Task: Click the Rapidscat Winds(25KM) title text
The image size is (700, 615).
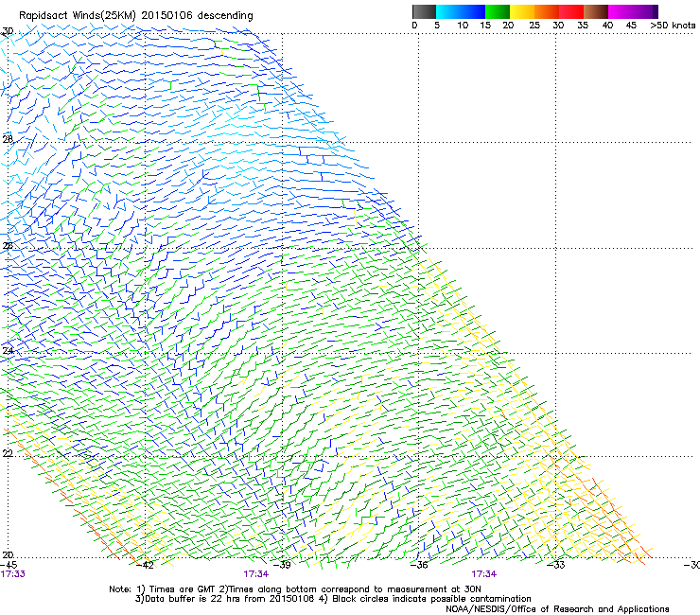Action: tap(135, 16)
